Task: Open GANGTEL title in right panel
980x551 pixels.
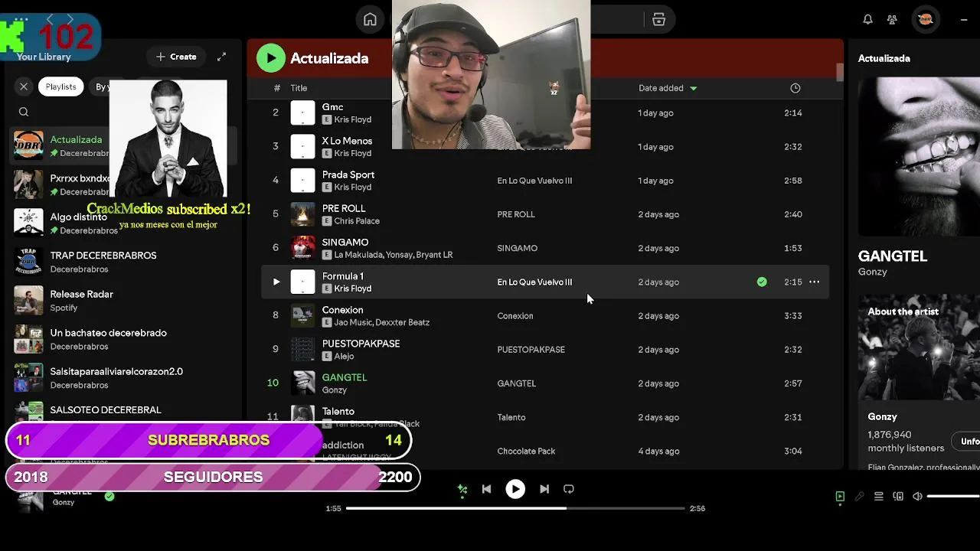Action: [893, 256]
